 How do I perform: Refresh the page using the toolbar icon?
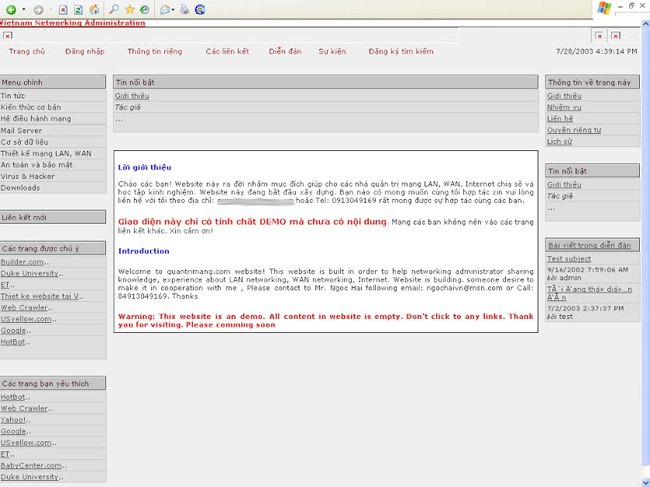click(78, 9)
